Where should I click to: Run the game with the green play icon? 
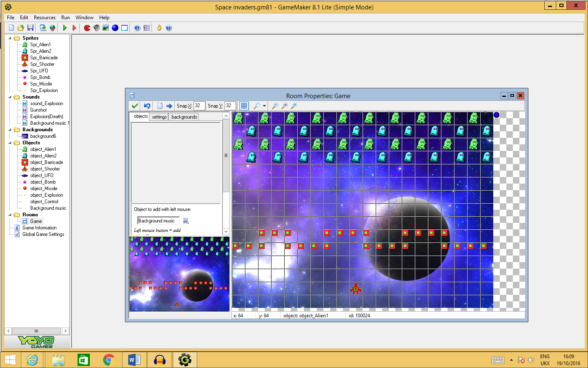coord(65,27)
